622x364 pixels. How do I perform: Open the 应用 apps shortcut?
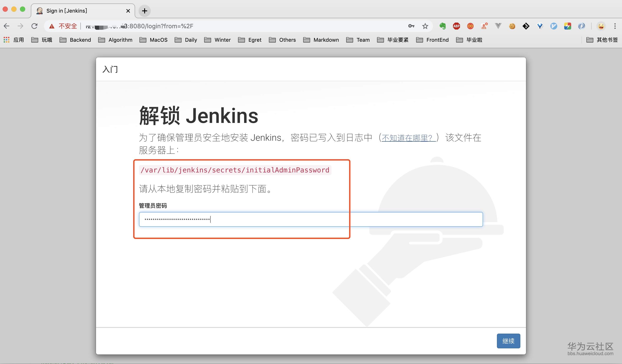pyautogui.click(x=14, y=40)
